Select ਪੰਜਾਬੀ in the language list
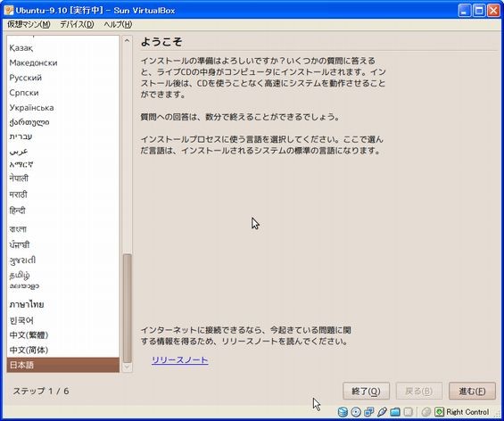The image size is (504, 421). coord(63,245)
